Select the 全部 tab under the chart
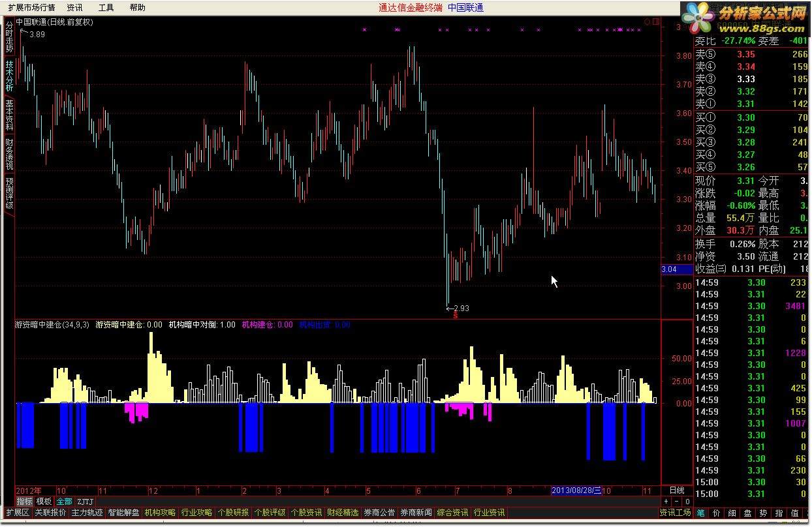The width and height of the screenshot is (812, 527). pos(64,502)
